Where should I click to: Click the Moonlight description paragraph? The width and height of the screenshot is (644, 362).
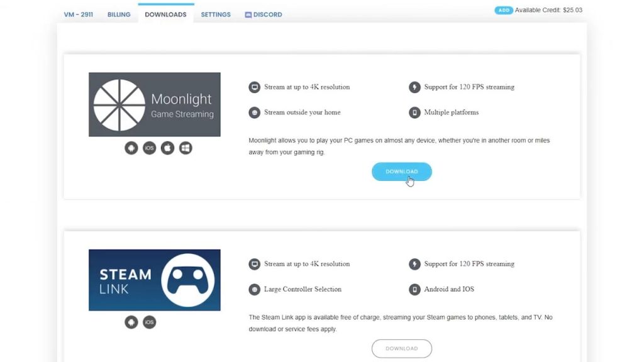pos(399,146)
